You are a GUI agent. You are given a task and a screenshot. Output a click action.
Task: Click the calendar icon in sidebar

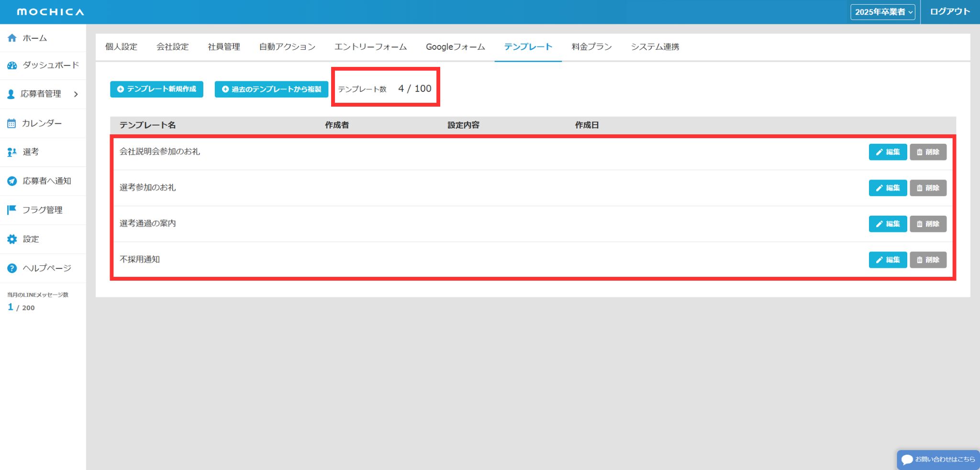[x=11, y=123]
